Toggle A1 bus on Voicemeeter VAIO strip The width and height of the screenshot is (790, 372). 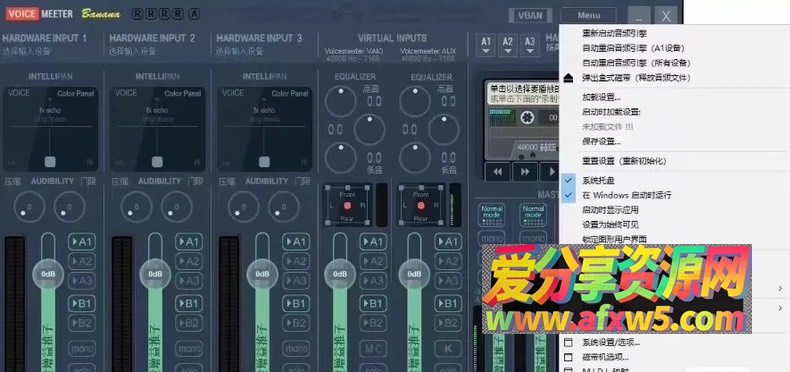[x=373, y=242]
